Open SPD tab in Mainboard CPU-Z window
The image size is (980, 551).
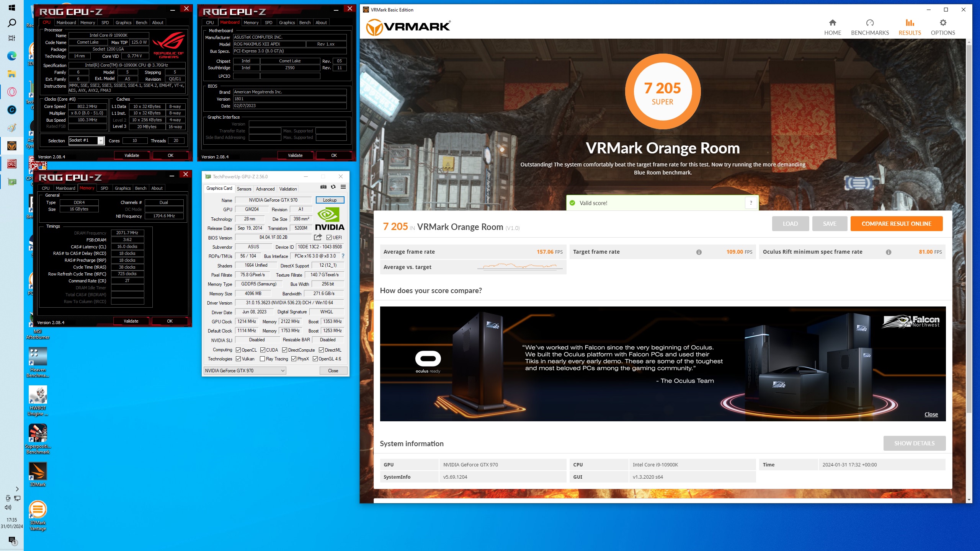pyautogui.click(x=268, y=23)
